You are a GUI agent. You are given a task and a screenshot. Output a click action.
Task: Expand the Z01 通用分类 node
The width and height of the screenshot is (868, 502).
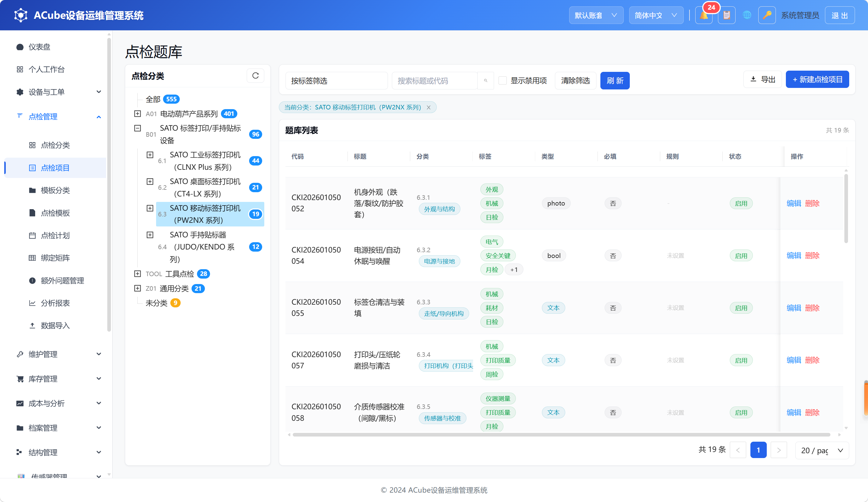(137, 288)
